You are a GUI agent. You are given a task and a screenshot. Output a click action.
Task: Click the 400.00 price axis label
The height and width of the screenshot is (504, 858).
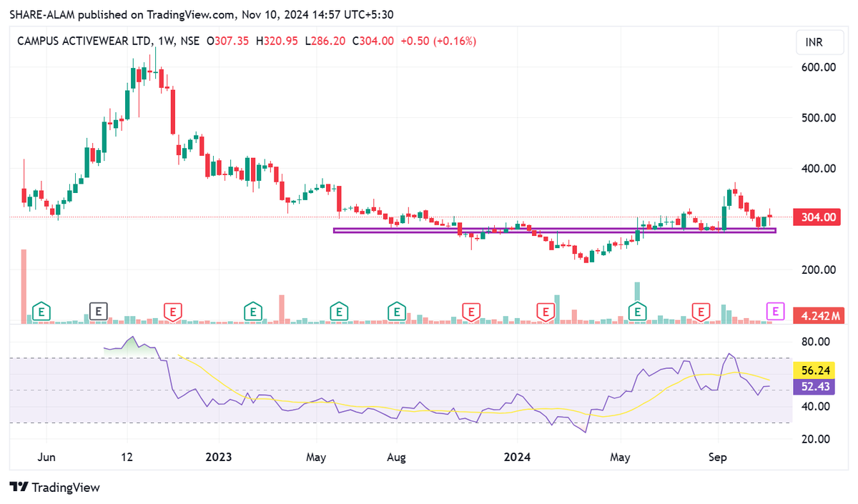[819, 169]
